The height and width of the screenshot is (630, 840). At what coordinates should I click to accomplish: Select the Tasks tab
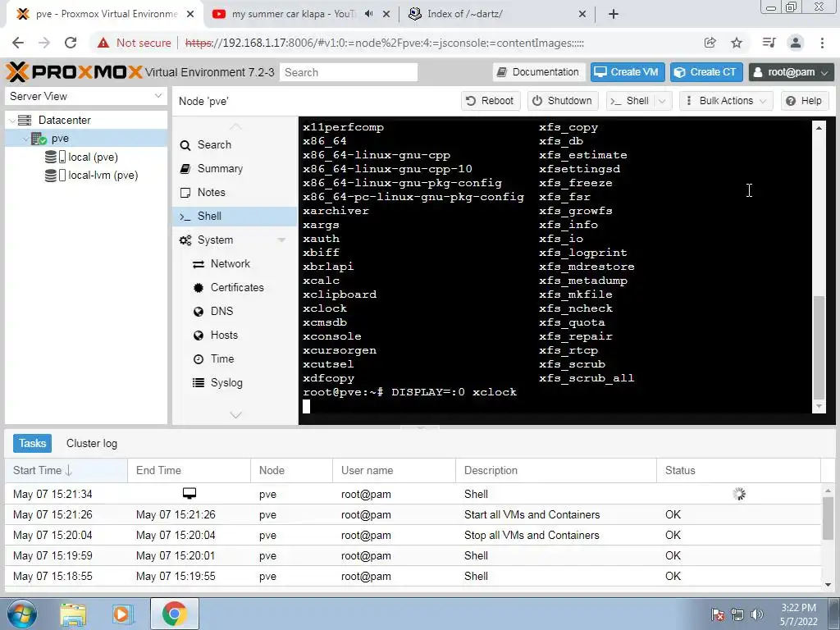click(x=32, y=444)
